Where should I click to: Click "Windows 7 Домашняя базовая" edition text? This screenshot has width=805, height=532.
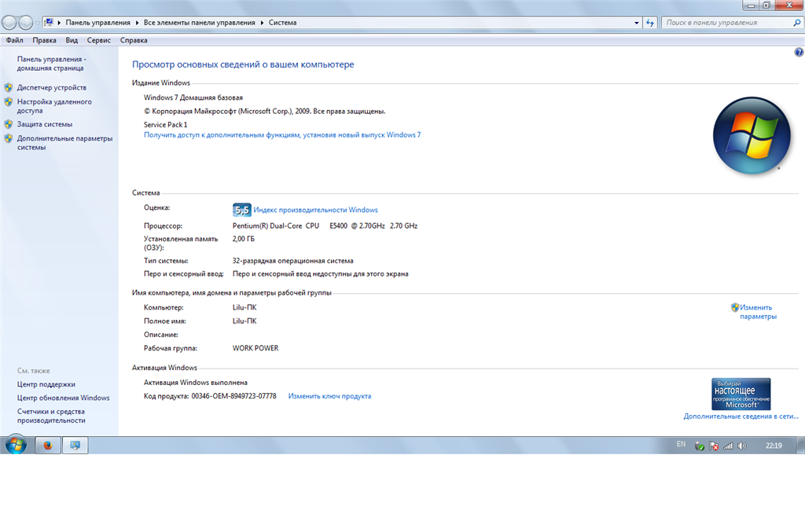coord(193,97)
